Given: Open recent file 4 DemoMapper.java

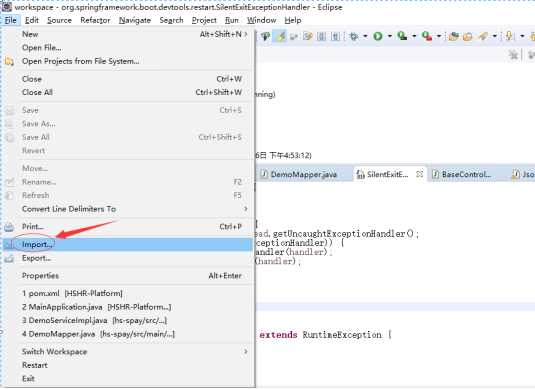Looking at the screenshot, I should [128, 334].
